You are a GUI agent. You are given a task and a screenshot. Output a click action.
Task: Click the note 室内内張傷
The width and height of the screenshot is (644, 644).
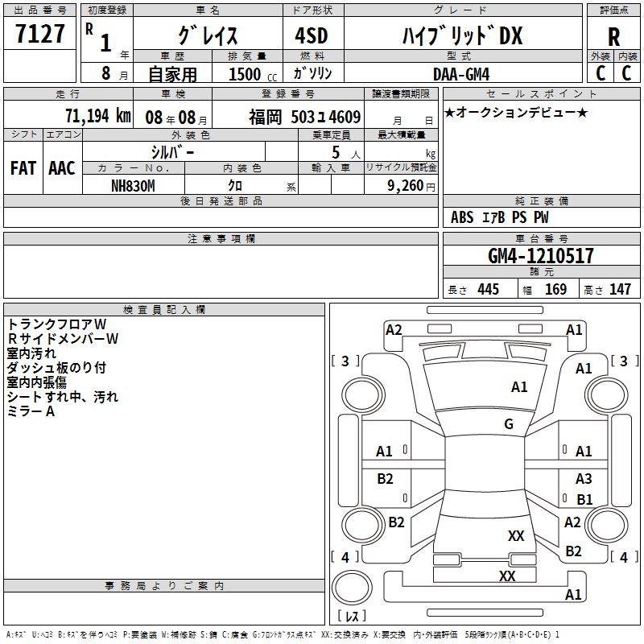[36, 382]
